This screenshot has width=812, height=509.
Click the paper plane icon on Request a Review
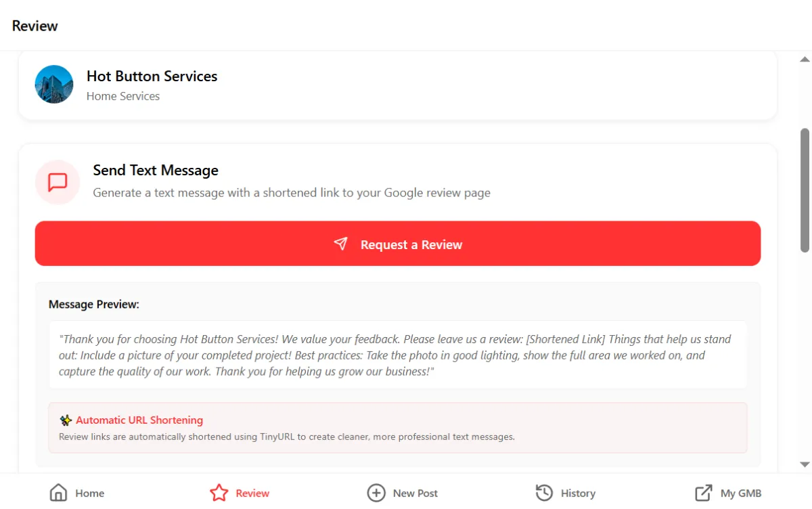[x=341, y=244]
